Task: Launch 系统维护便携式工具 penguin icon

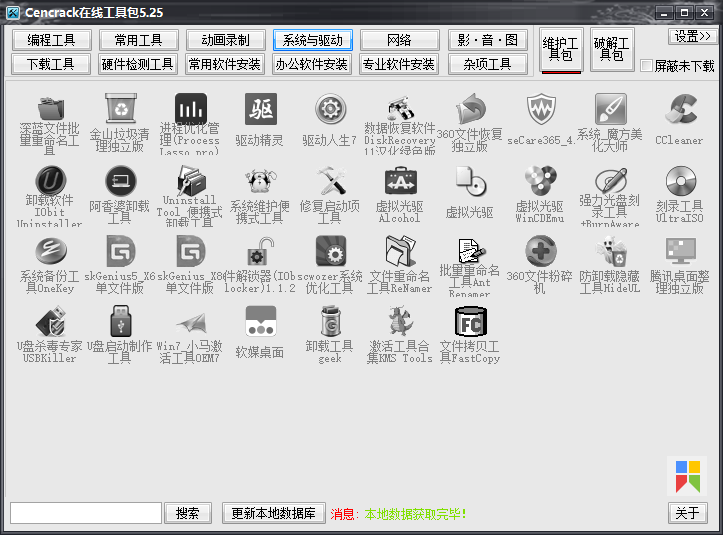Action: click(261, 181)
